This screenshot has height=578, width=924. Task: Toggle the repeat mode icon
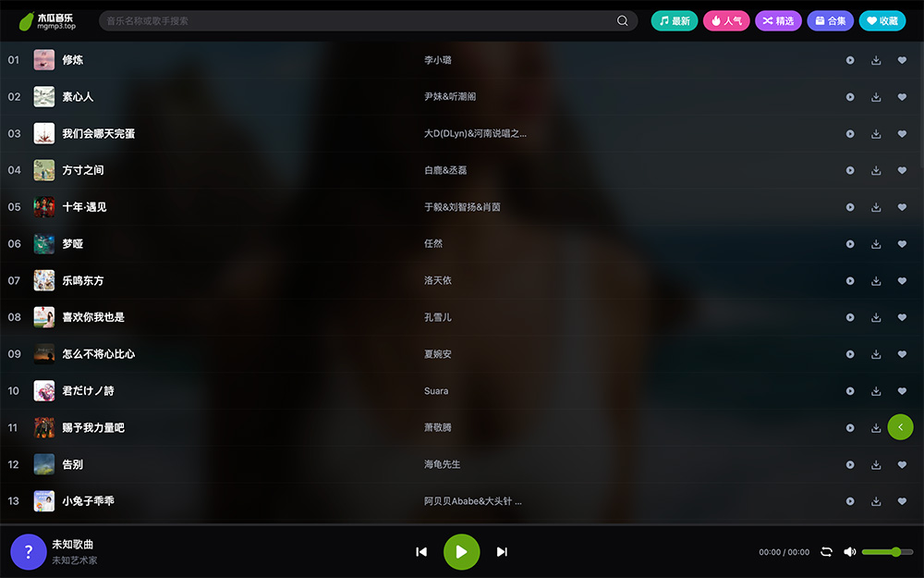coord(826,552)
